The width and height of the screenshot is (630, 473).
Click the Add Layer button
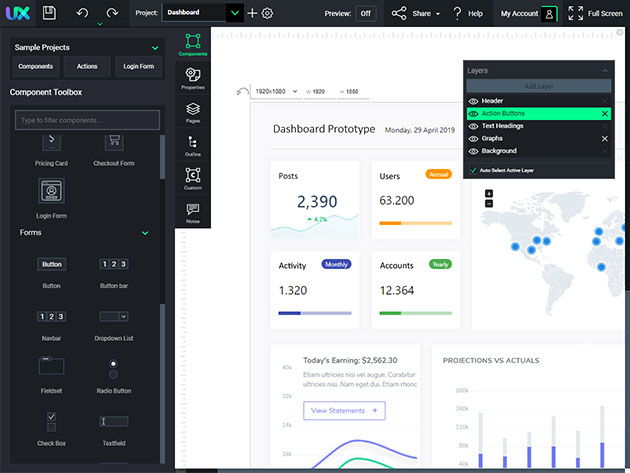tap(539, 86)
